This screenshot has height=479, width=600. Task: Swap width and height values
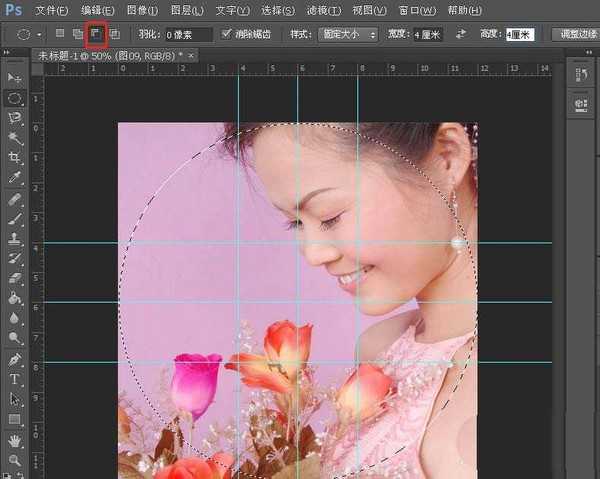460,34
